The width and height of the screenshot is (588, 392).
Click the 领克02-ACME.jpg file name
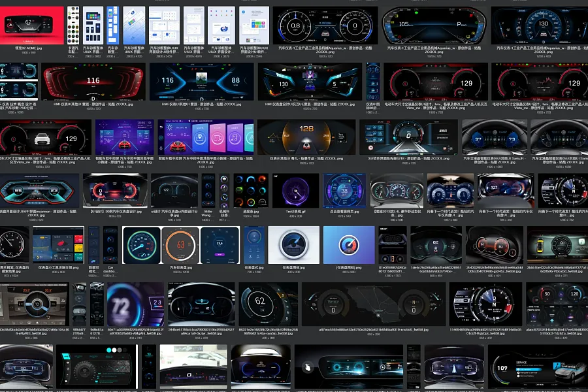[29, 48]
